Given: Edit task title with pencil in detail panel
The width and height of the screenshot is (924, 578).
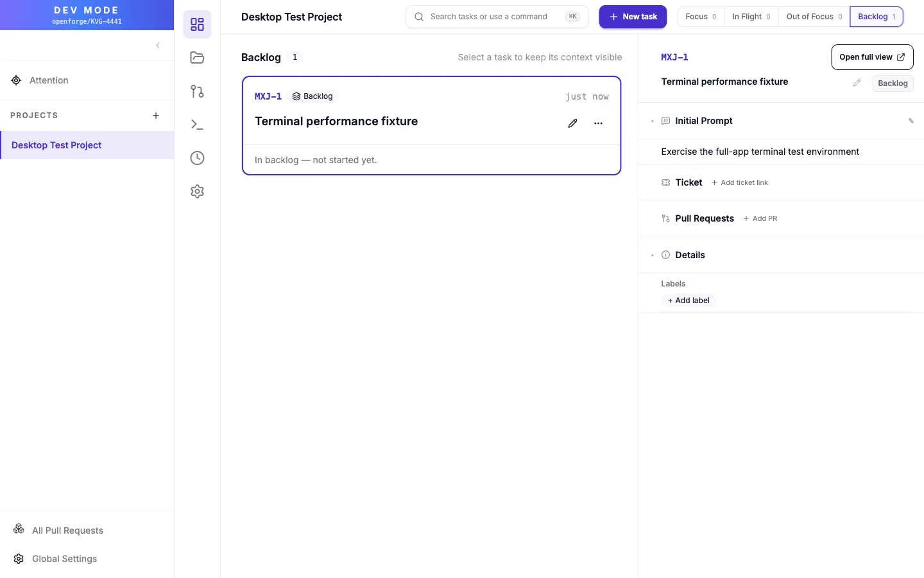Looking at the screenshot, I should (x=857, y=83).
